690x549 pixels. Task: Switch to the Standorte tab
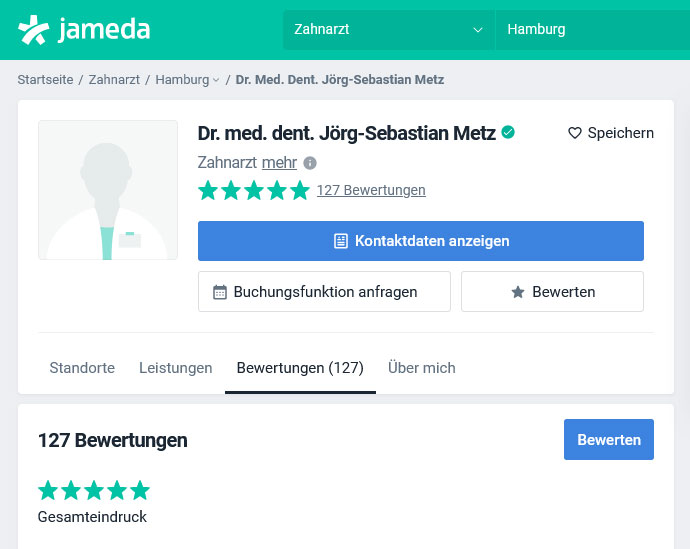coord(82,368)
